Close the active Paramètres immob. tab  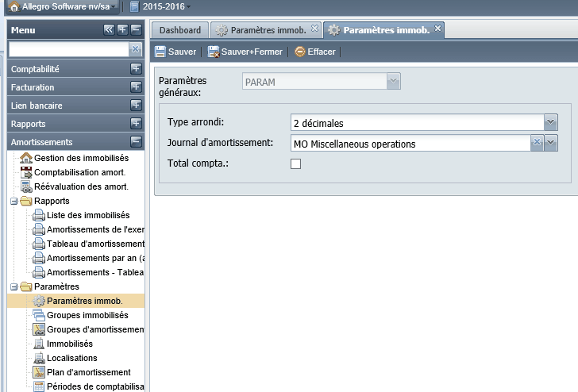point(437,29)
